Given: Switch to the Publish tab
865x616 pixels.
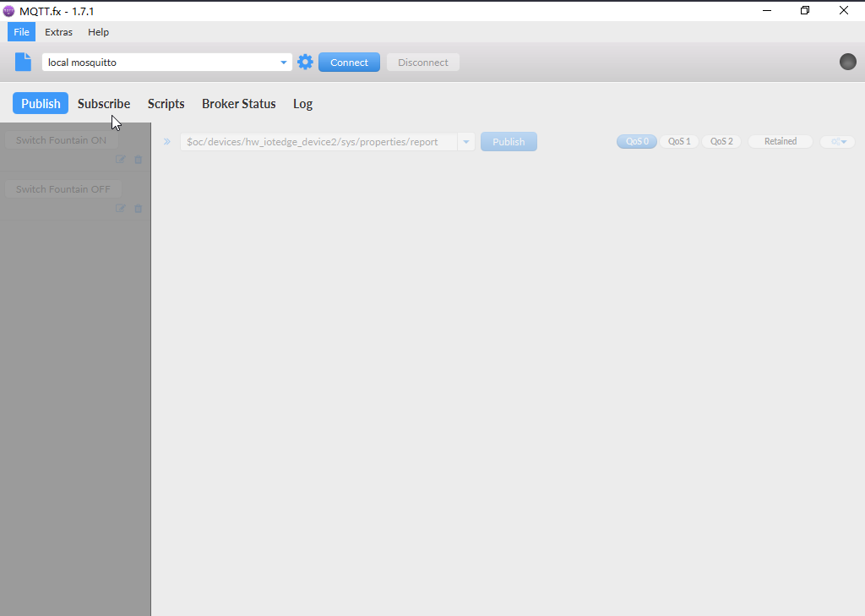Looking at the screenshot, I should pos(41,103).
